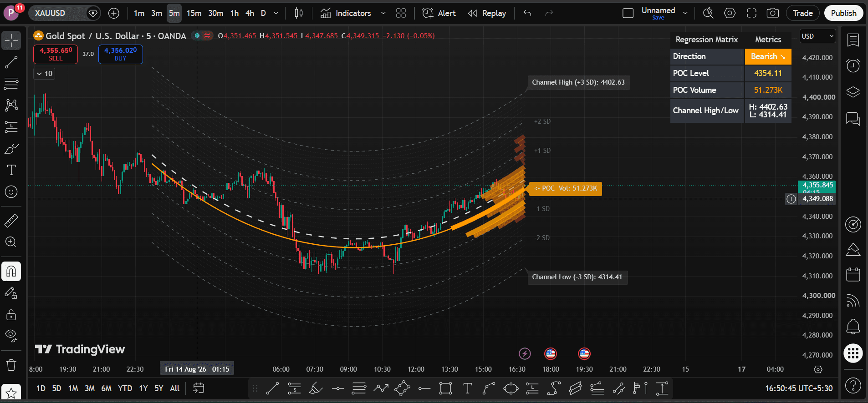868x403 pixels.
Task: Open the quick search icon
Action: 708,13
